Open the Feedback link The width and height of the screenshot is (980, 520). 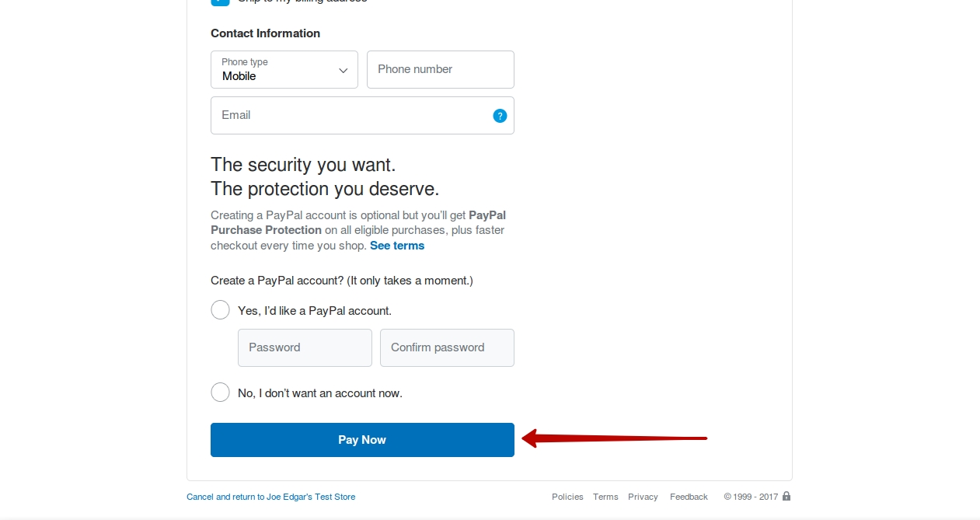[x=689, y=497]
